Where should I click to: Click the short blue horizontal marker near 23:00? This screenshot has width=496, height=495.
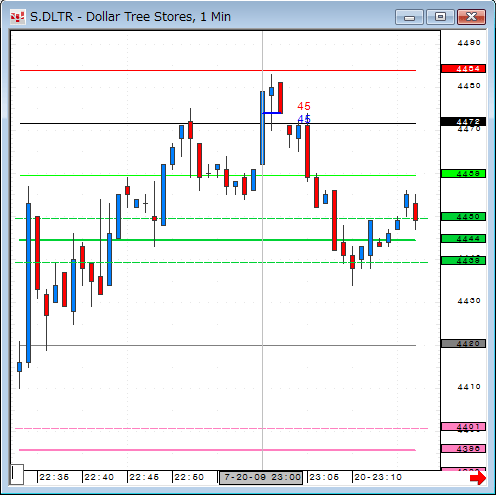(x=272, y=113)
